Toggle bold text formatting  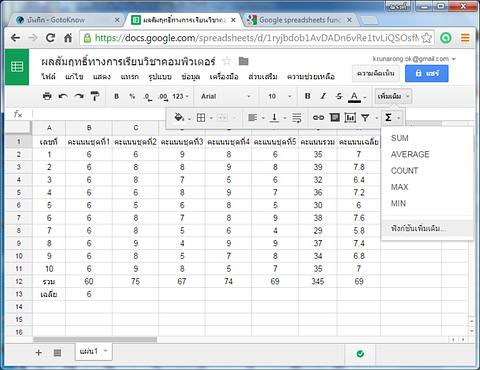tap(307, 96)
